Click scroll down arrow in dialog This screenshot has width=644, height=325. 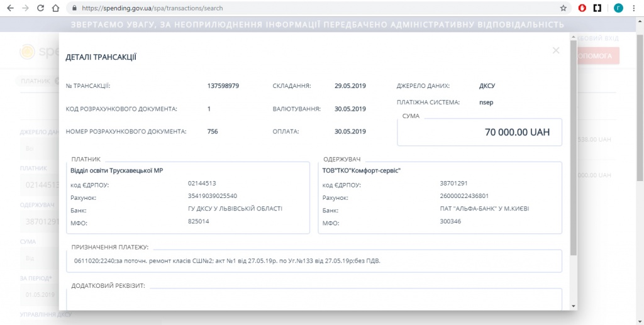tap(574, 306)
